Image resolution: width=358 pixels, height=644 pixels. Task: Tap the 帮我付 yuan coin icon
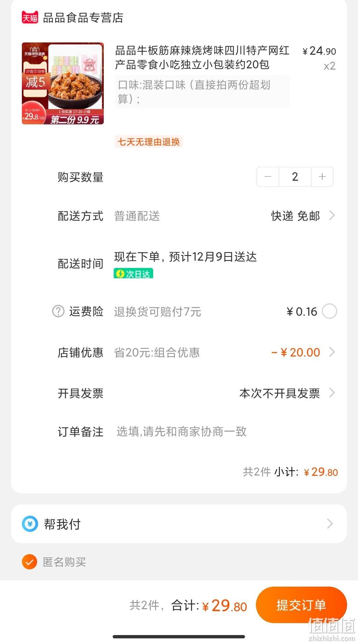(30, 524)
